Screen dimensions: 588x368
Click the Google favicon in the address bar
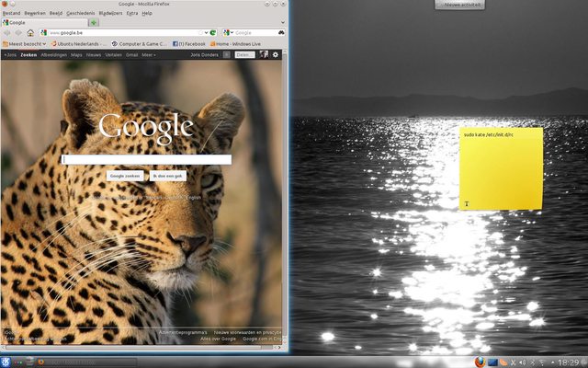click(x=44, y=33)
